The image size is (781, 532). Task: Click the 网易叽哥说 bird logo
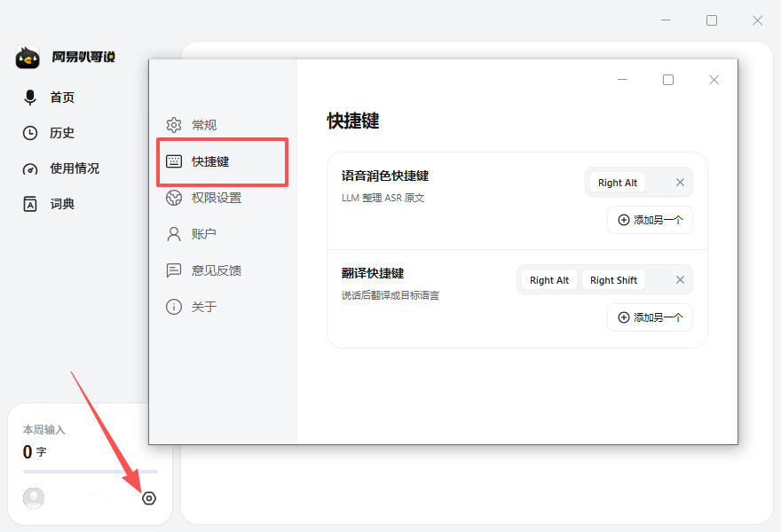(28, 58)
